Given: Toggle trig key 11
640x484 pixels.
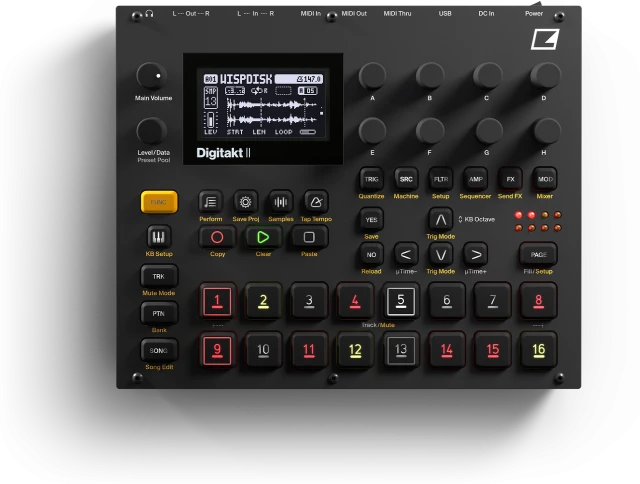Looking at the screenshot, I should click(309, 350).
